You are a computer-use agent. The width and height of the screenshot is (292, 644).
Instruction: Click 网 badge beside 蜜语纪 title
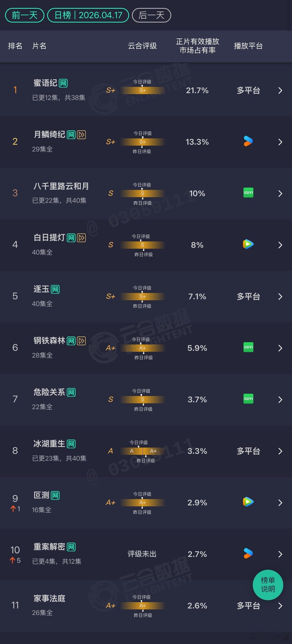click(63, 83)
